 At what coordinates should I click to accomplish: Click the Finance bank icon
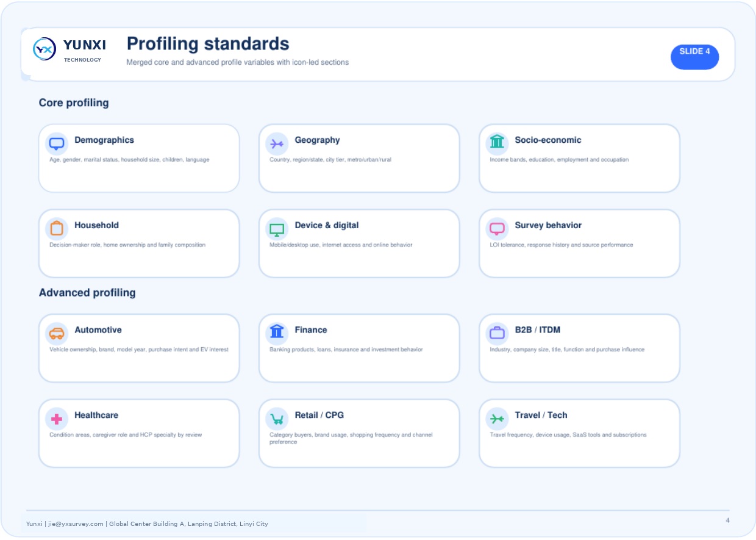point(277,332)
